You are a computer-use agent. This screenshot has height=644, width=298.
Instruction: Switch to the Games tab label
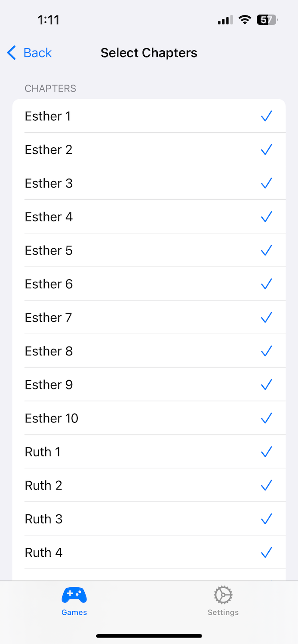pos(74,613)
